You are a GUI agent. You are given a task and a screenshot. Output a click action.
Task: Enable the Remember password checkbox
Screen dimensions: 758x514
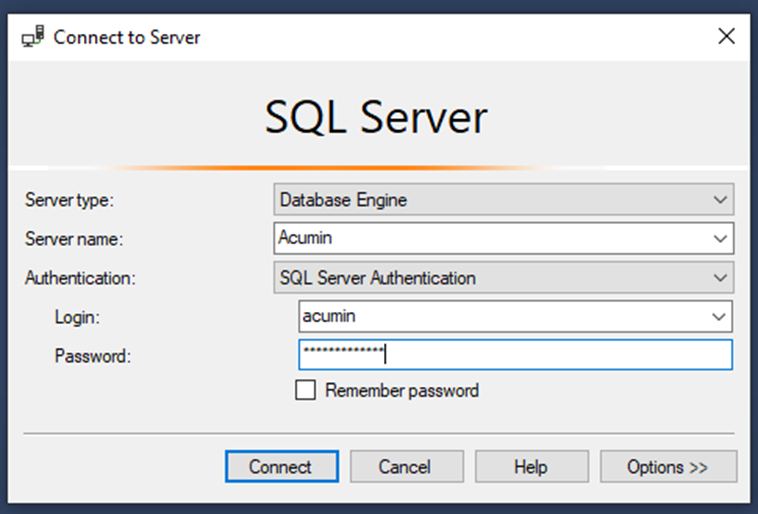pyautogui.click(x=306, y=390)
